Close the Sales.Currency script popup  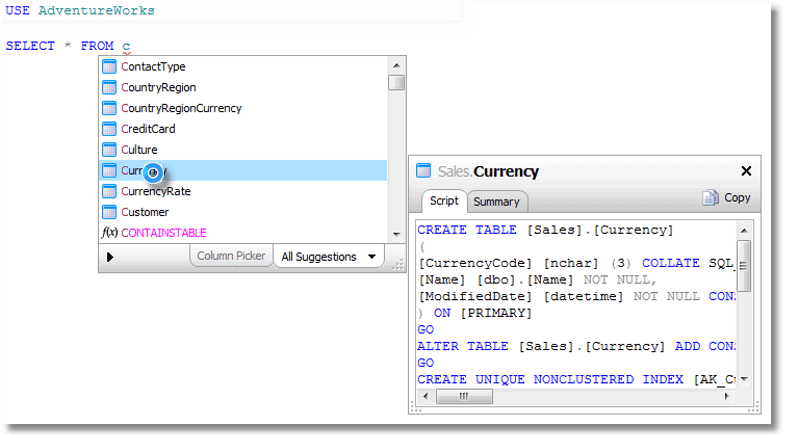pos(746,171)
